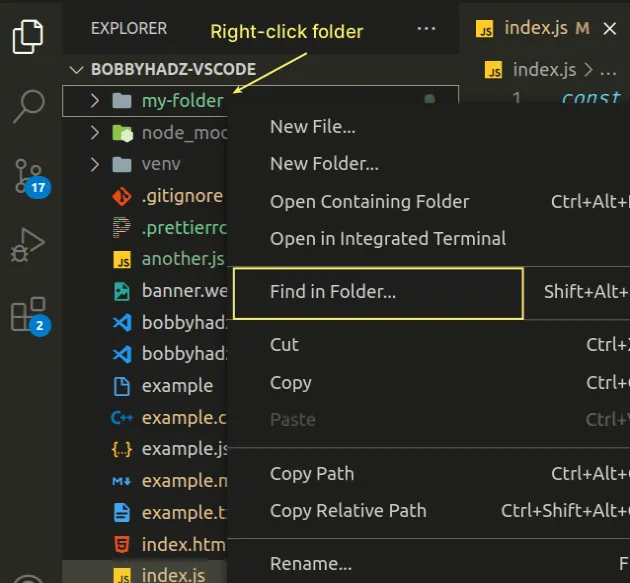Choose Copy from the context menu

coord(290,383)
